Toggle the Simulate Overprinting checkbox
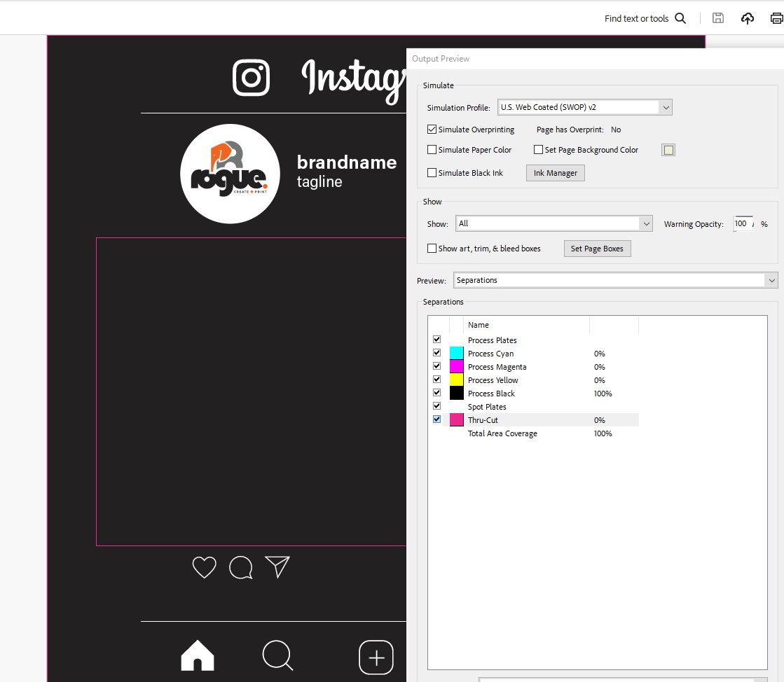Image resolution: width=784 pixels, height=682 pixels. [x=432, y=130]
